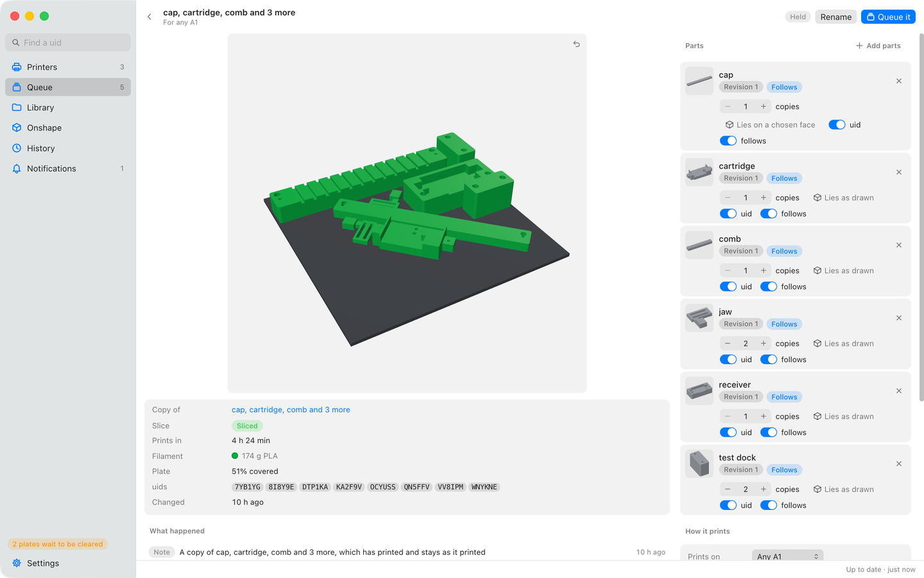
Task: Toggle the uid switch for cap
Action: point(837,125)
